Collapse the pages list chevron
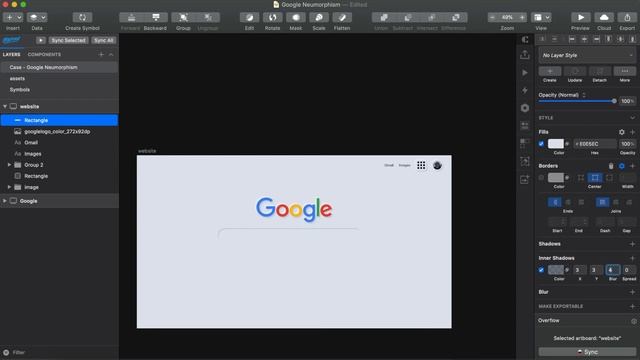Image resolution: width=640 pixels, height=360 pixels. tap(111, 54)
